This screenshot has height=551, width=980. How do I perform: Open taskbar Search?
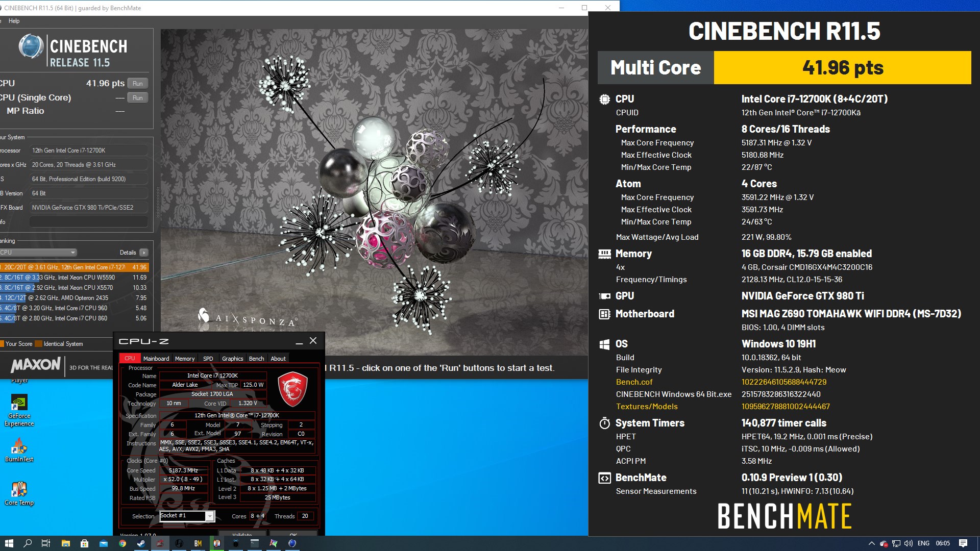click(28, 543)
